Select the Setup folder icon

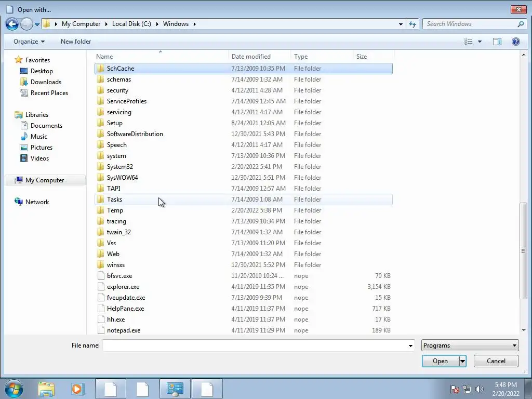(x=100, y=123)
